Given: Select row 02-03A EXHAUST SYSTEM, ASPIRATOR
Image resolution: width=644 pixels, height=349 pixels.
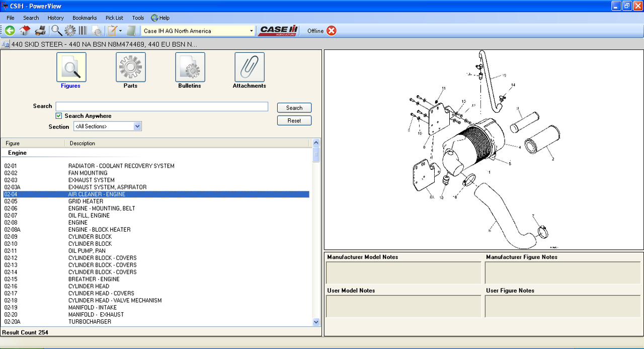Looking at the screenshot, I should coord(156,187).
